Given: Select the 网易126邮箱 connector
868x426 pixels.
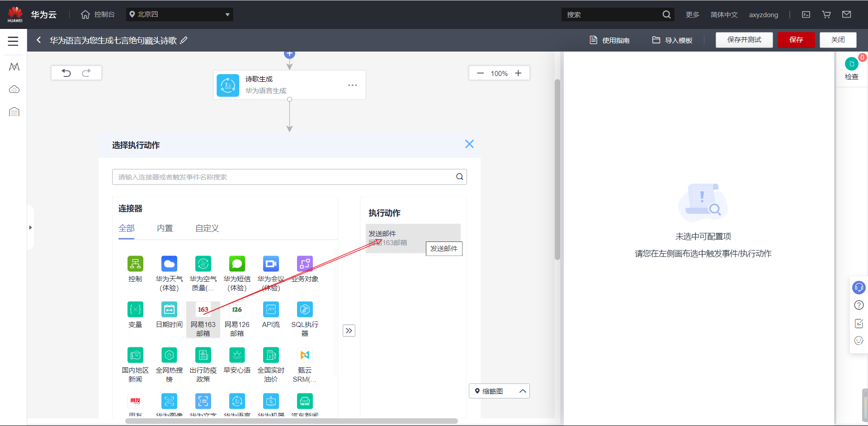Looking at the screenshot, I should (x=237, y=319).
